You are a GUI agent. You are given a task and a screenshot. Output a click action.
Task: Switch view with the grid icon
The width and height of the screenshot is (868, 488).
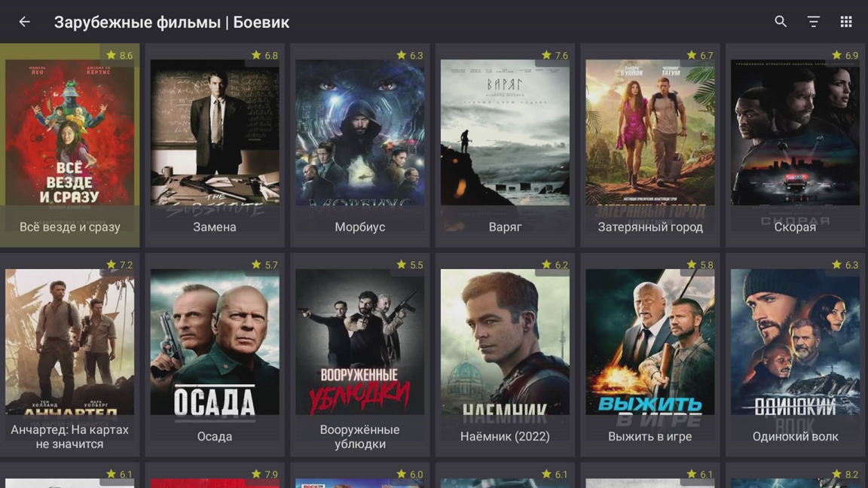(x=846, y=22)
